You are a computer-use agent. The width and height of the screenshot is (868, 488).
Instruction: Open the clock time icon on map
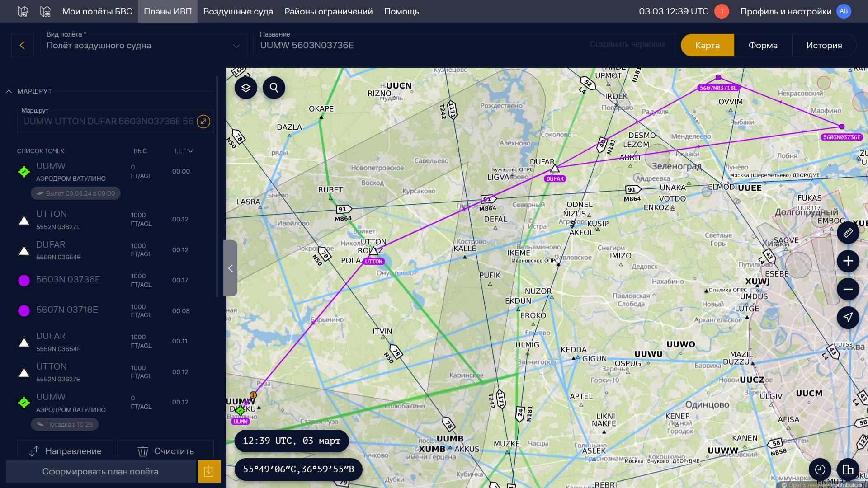tap(820, 469)
